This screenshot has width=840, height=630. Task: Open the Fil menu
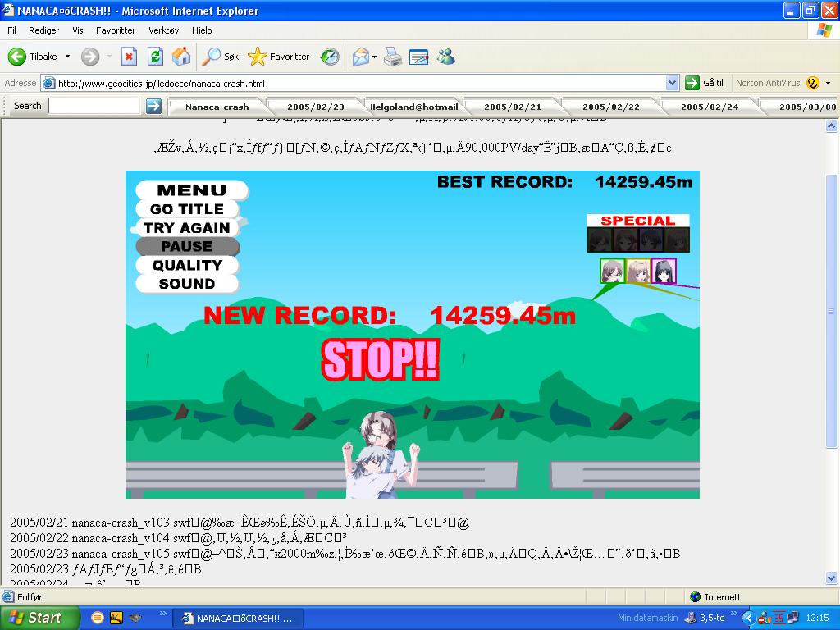11,30
